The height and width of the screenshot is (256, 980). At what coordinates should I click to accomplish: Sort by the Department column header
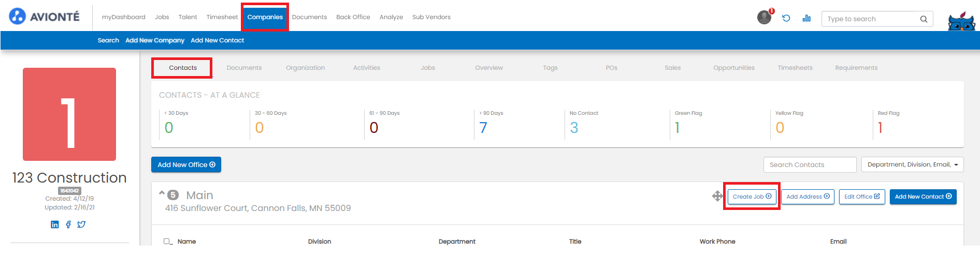click(457, 242)
